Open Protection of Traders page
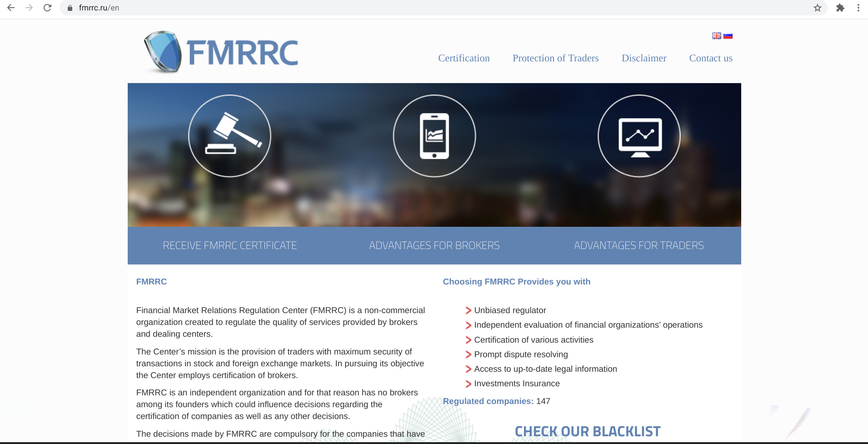Screen dimensions: 868x444 (555, 58)
